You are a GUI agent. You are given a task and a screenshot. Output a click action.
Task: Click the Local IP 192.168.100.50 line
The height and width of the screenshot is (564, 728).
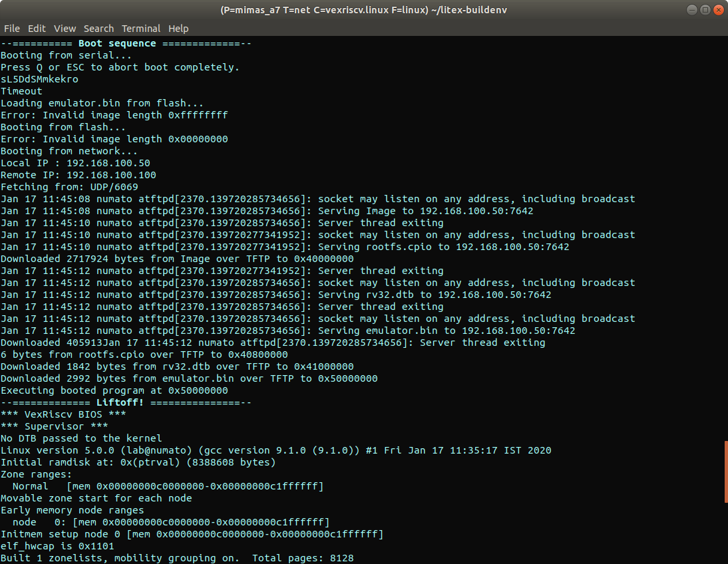tap(75, 163)
